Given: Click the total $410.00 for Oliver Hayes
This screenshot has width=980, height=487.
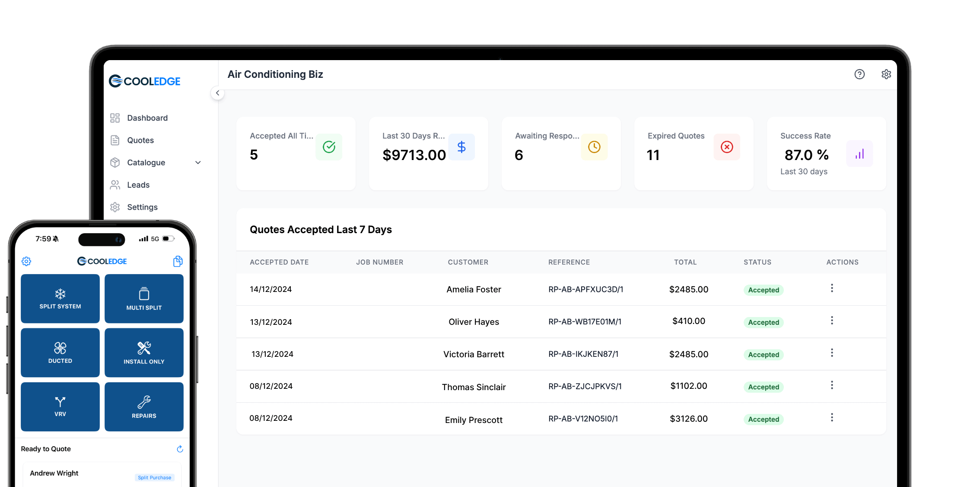Looking at the screenshot, I should (x=689, y=321).
